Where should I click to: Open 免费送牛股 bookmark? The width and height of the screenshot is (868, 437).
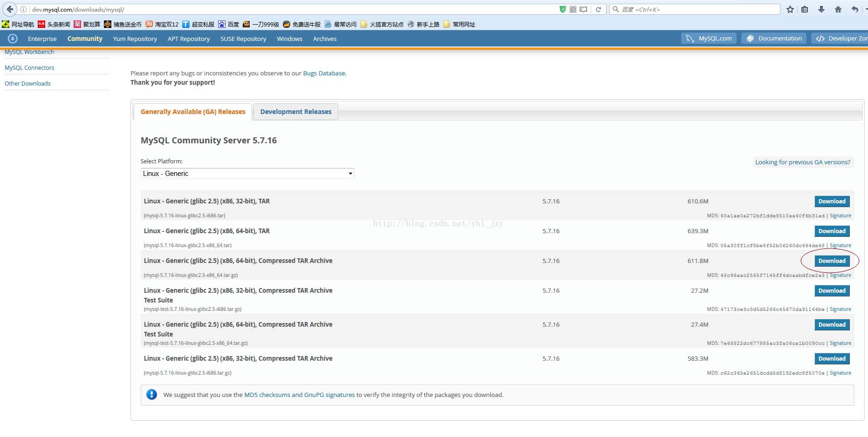pyautogui.click(x=302, y=24)
